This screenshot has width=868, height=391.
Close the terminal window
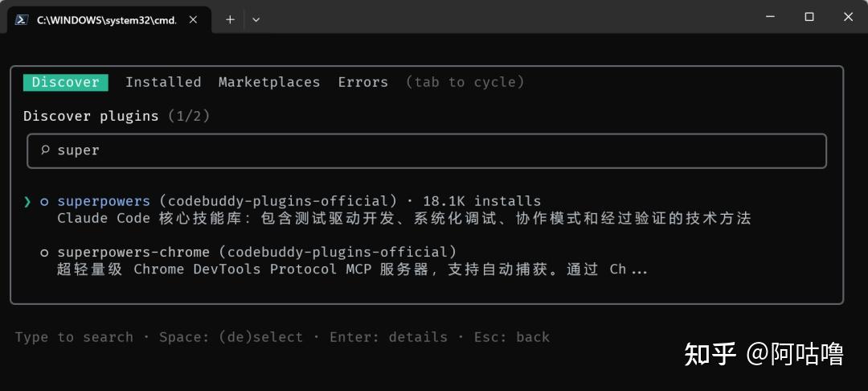(848, 17)
